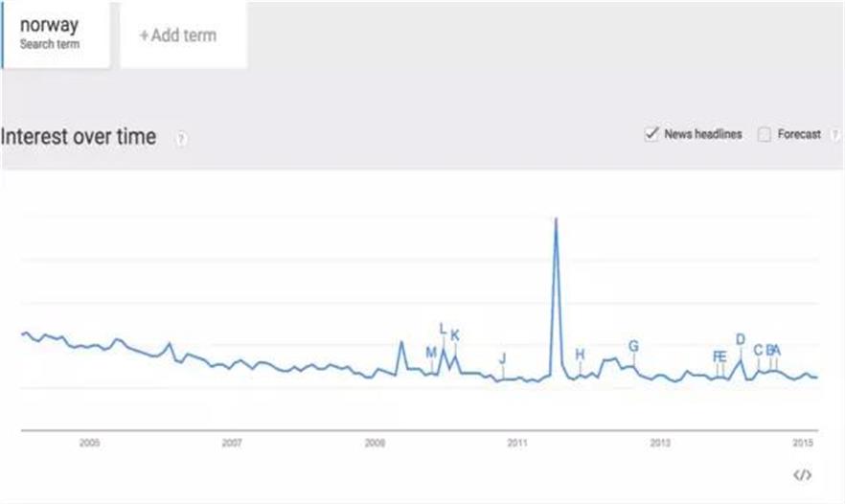
Task: Click the 2015 label on the time axis
Action: pos(804,443)
